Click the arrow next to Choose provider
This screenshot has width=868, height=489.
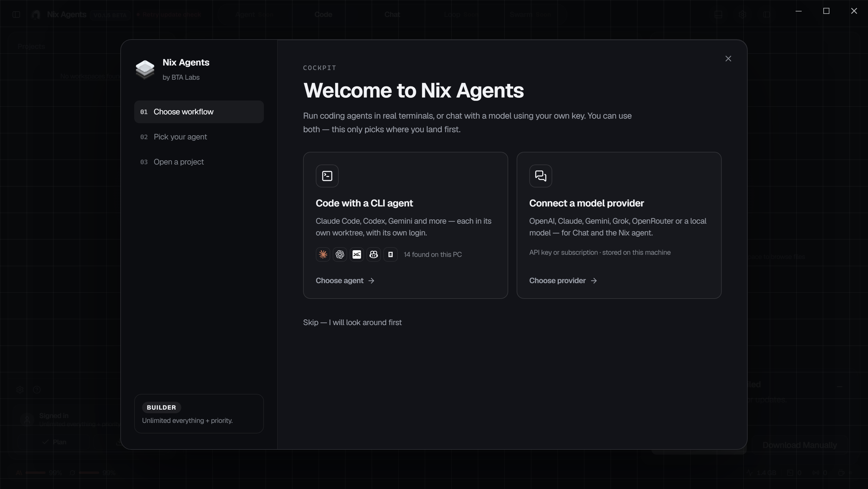click(594, 281)
